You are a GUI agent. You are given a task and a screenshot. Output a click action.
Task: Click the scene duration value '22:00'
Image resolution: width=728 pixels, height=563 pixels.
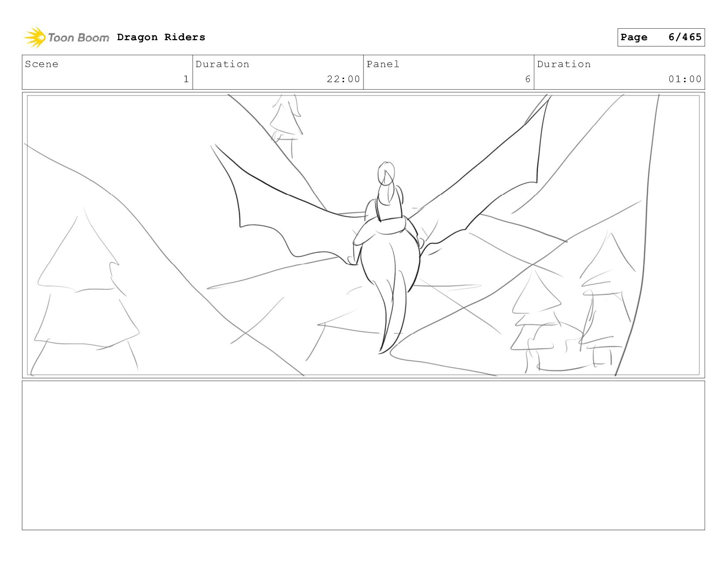[343, 79]
